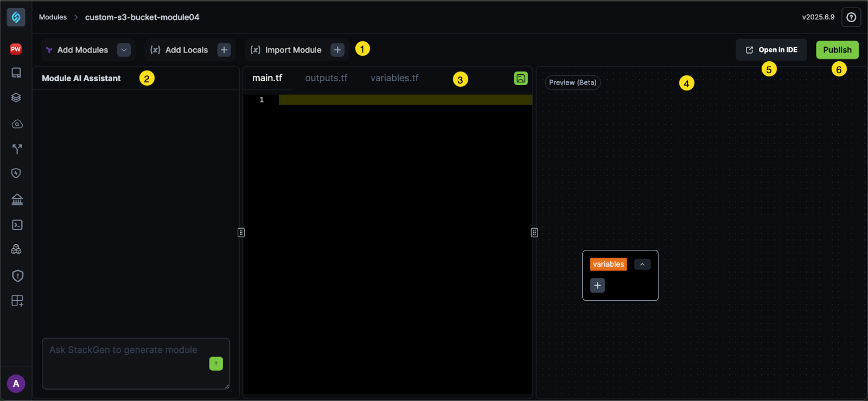868x401 pixels.
Task: Click the green Publish button
Action: [837, 50]
